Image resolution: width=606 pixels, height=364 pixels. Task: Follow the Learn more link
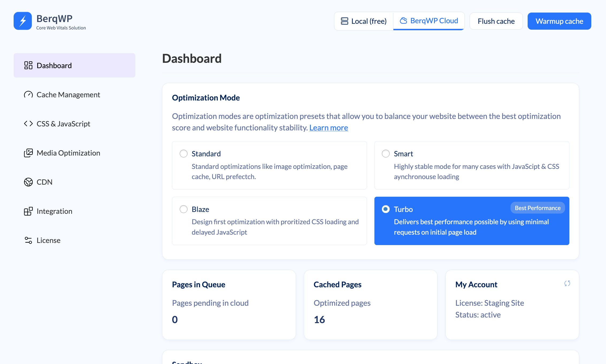point(329,128)
